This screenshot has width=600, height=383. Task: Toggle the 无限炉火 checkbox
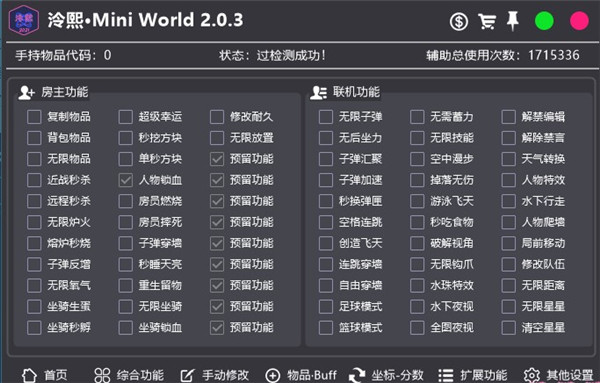[34, 222]
